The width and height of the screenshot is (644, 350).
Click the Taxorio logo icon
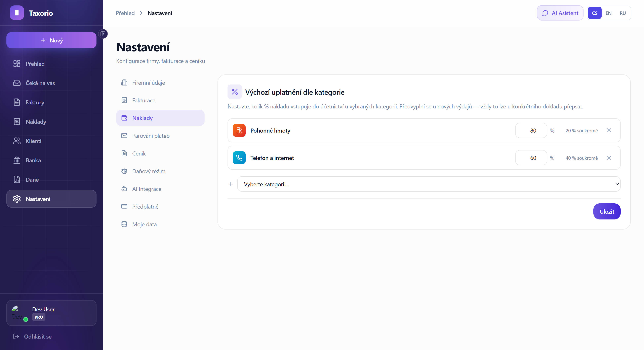[17, 13]
